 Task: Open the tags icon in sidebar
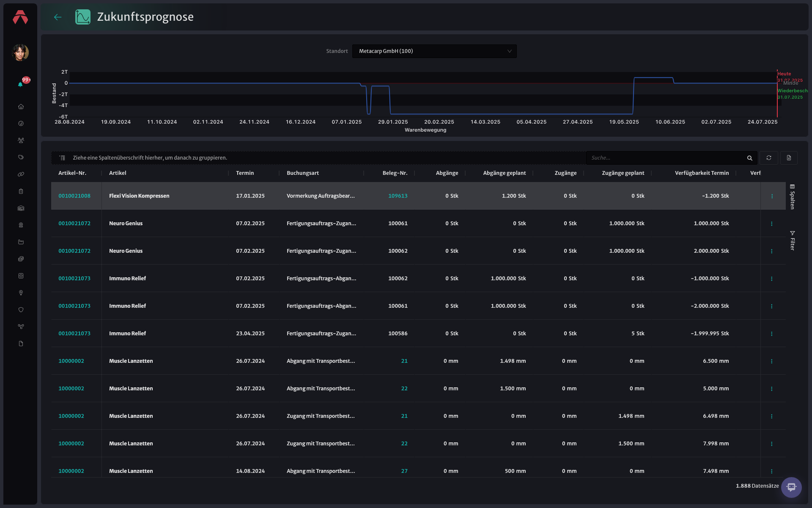[x=21, y=157]
